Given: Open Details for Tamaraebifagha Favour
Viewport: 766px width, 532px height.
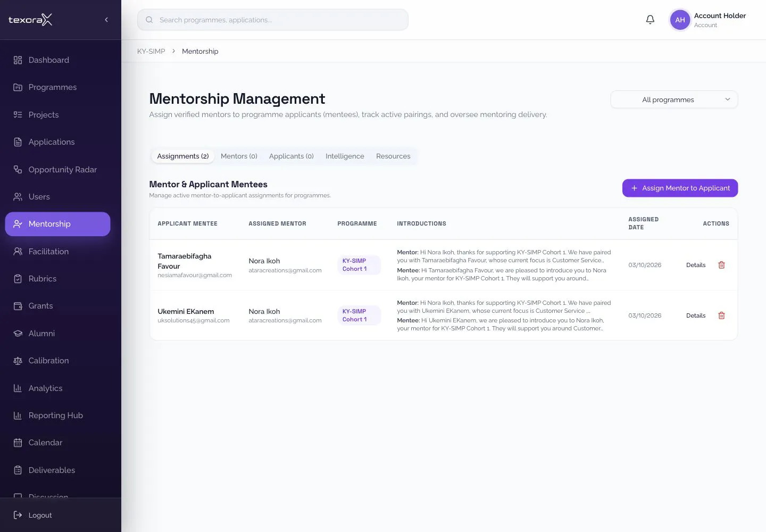Looking at the screenshot, I should point(696,265).
